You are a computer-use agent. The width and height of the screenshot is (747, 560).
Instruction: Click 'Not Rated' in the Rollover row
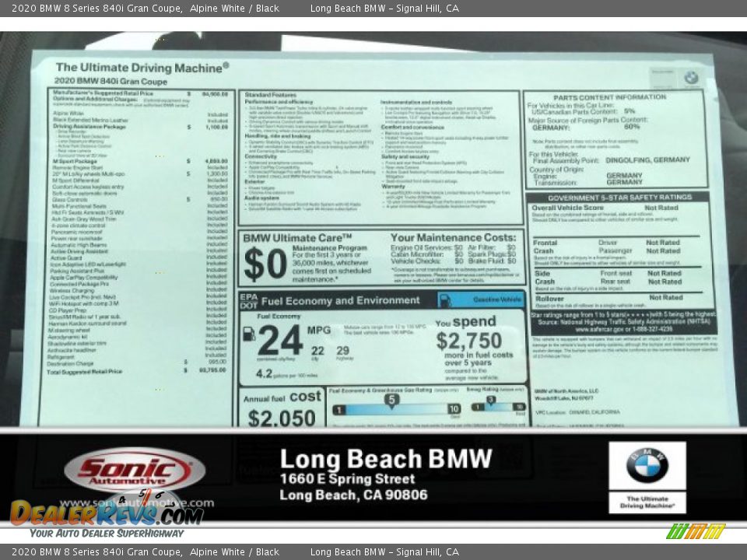pos(665,298)
